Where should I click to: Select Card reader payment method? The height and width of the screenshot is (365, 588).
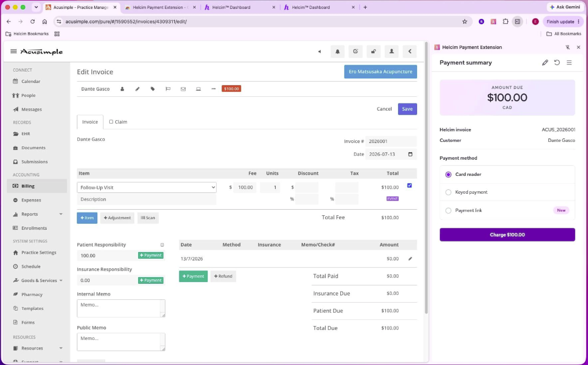pyautogui.click(x=448, y=175)
